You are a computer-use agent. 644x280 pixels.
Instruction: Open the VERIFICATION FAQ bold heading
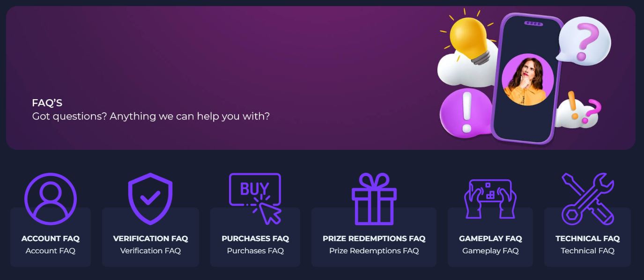[x=150, y=238]
